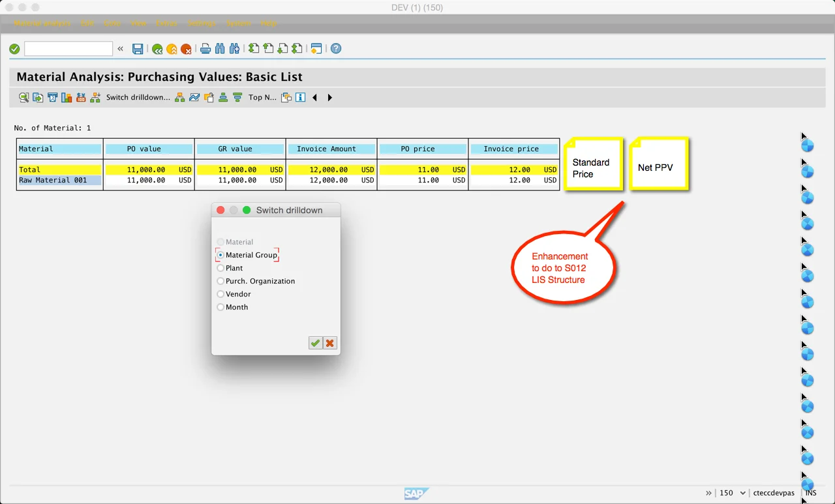Select the Purch. Organization radio button
Image resolution: width=835 pixels, height=504 pixels.
tap(220, 281)
